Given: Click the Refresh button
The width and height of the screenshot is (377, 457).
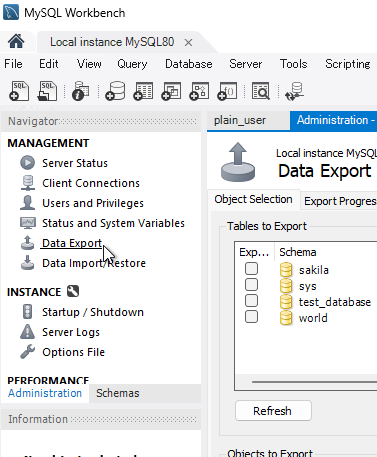Looking at the screenshot, I should (273, 411).
